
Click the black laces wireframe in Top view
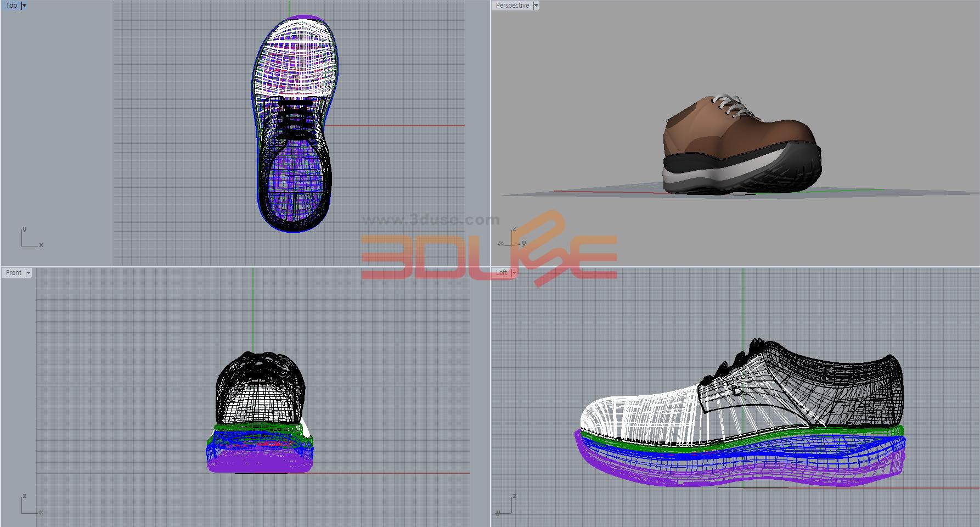pyautogui.click(x=296, y=118)
